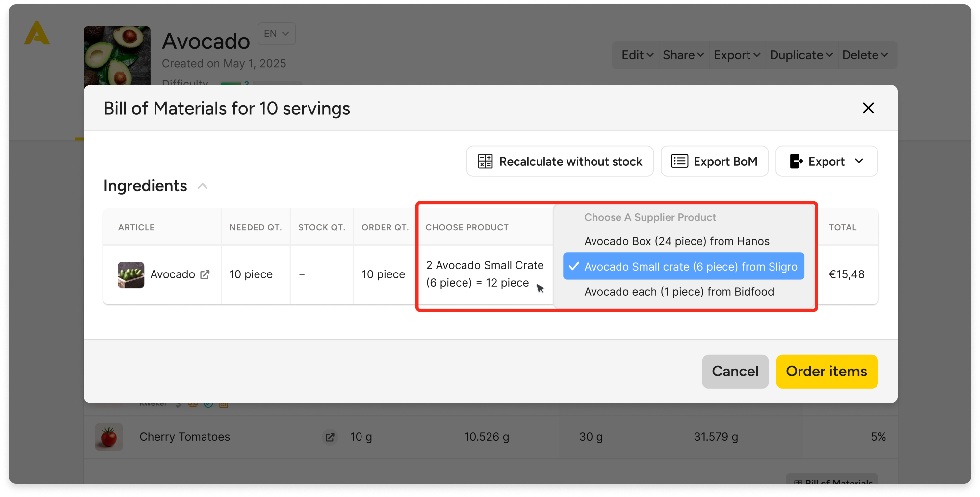Collapse the Ingredients section chevron

(203, 186)
